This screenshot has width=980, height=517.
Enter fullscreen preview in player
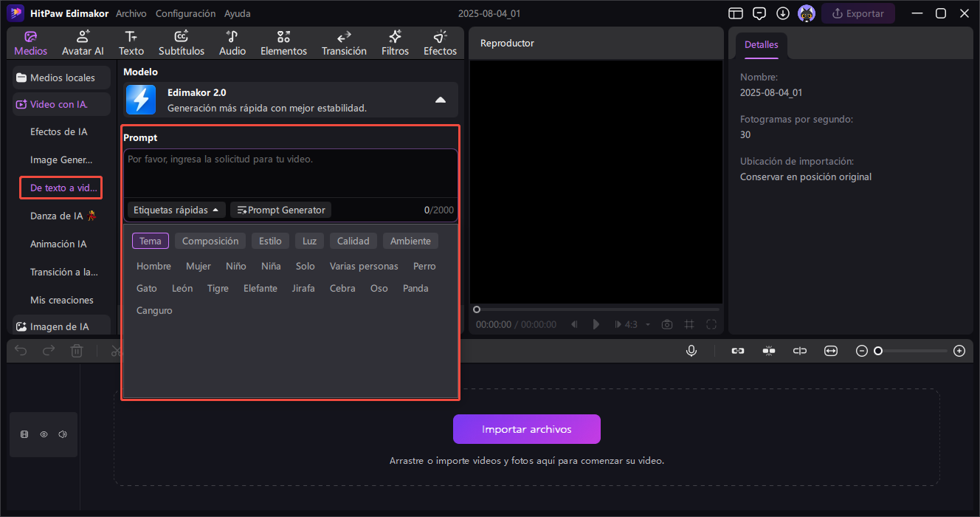tap(711, 324)
